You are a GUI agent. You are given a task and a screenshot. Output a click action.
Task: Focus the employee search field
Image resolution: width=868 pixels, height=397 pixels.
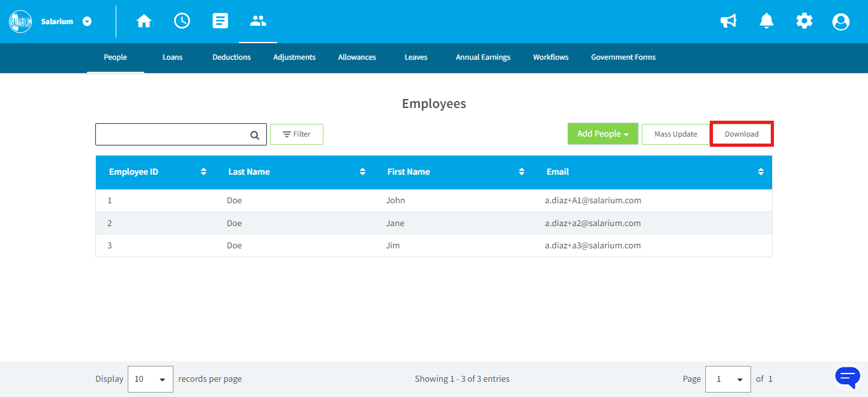[x=172, y=135]
